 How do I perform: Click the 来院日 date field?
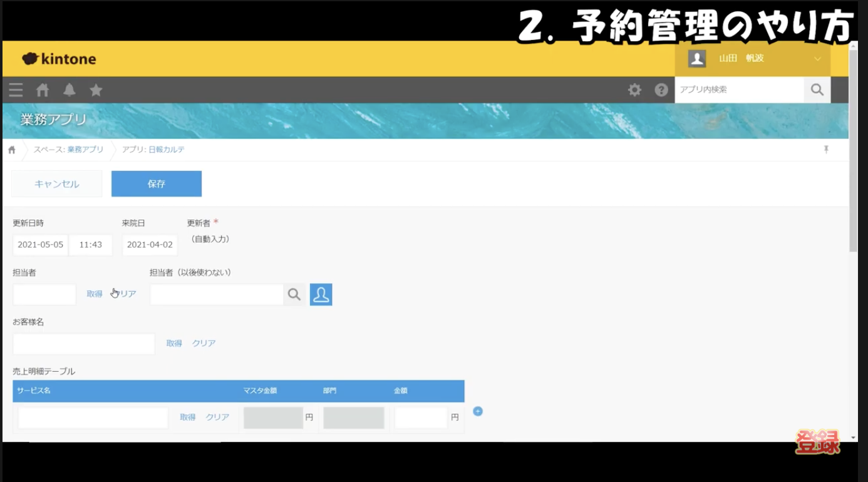point(150,245)
